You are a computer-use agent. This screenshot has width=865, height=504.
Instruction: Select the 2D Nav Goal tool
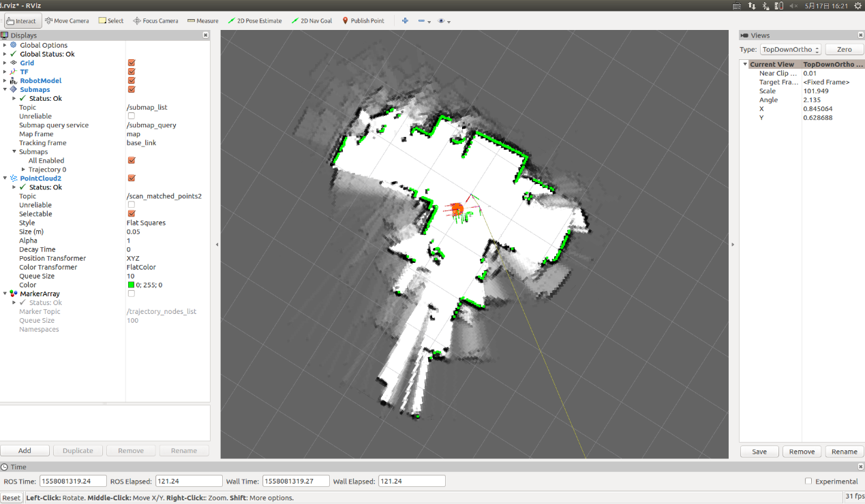point(312,20)
